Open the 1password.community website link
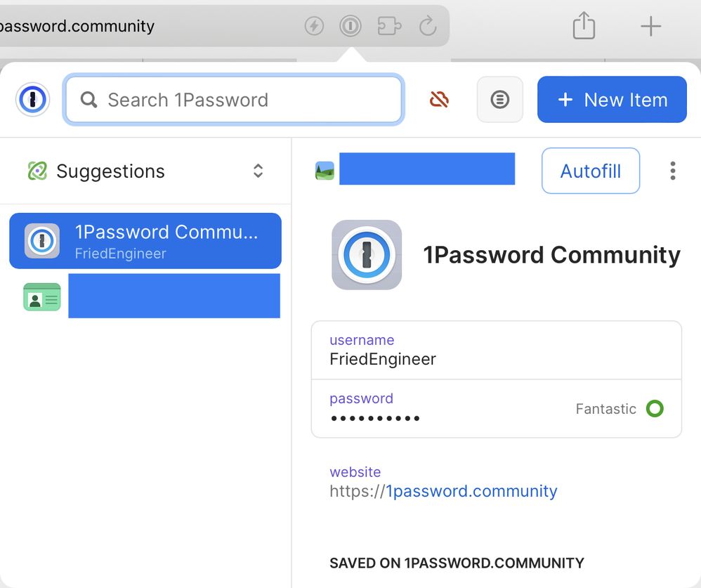This screenshot has width=701, height=588. pos(472,491)
